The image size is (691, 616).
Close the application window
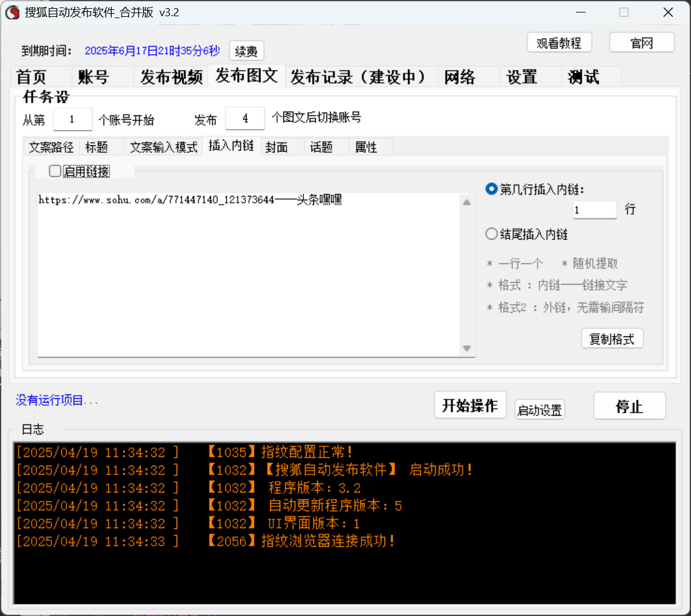point(668,12)
